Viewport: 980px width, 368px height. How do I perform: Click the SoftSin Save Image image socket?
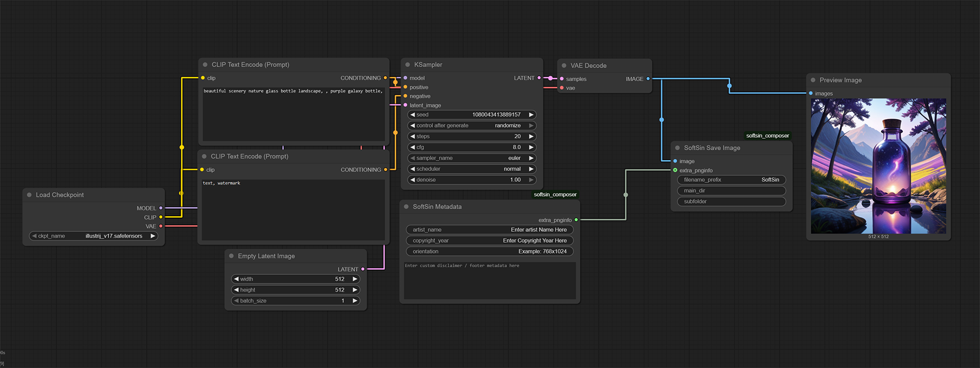click(675, 161)
